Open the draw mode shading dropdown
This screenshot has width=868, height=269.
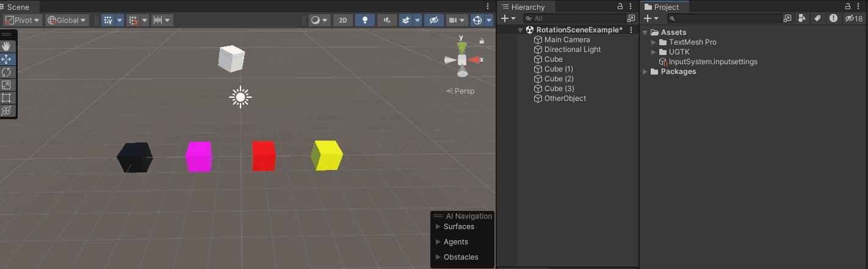(319, 20)
